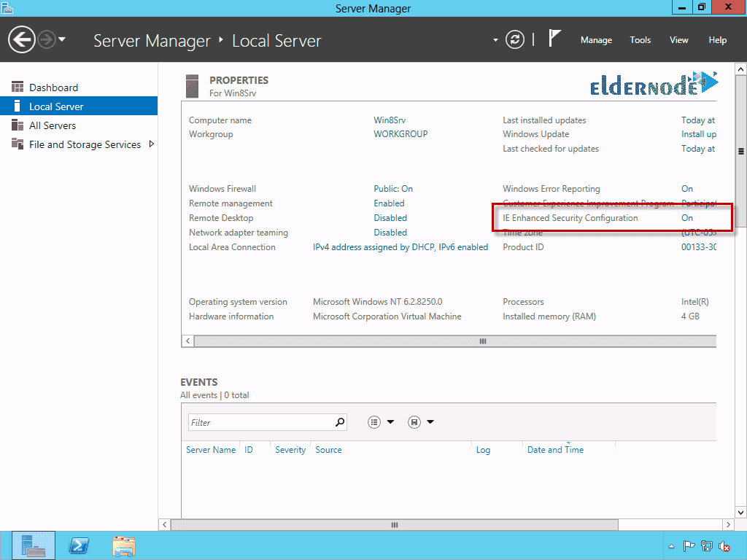Click the Last checked for updates Today link
The width and height of the screenshot is (747, 560).
698,149
